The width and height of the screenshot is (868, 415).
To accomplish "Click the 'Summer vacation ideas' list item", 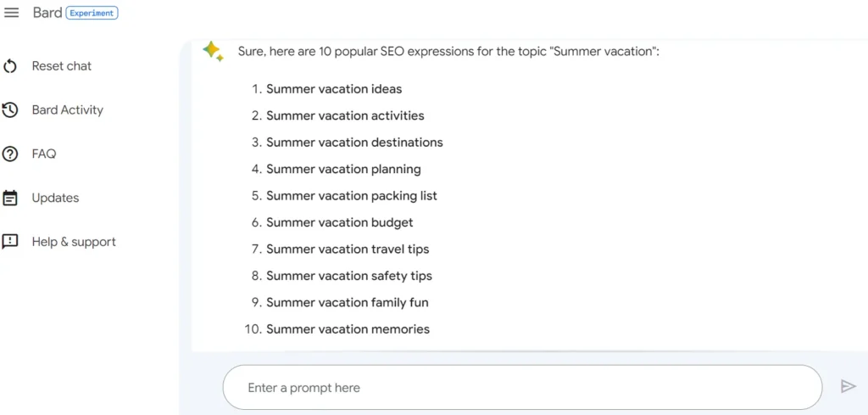I will (x=334, y=89).
